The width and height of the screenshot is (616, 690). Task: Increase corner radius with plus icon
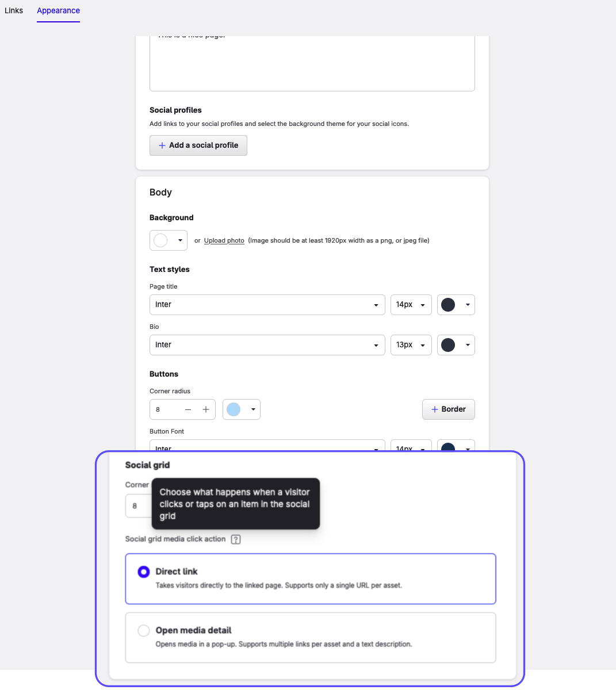205,409
